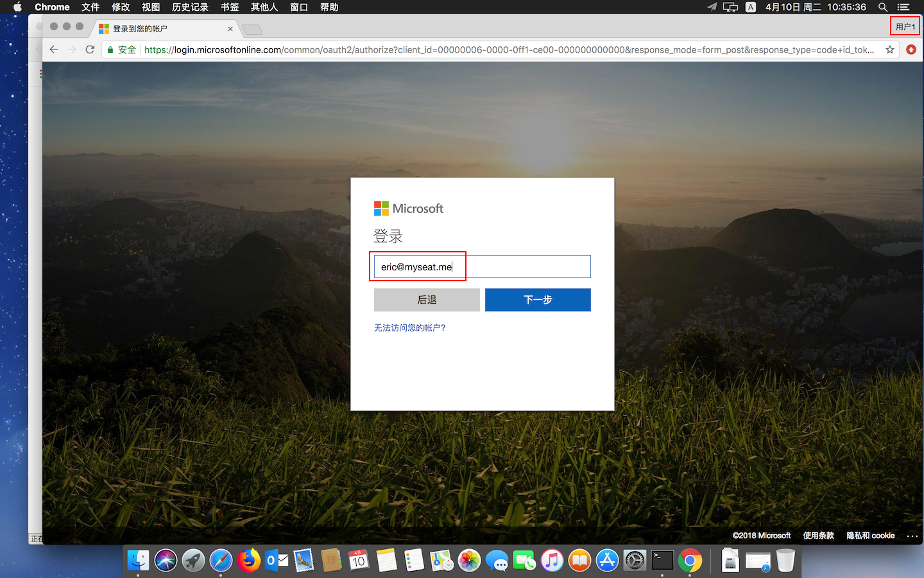This screenshot has height=578, width=924.
Task: Click the red update arrow icon in Chrome toolbar
Action: coord(911,49)
